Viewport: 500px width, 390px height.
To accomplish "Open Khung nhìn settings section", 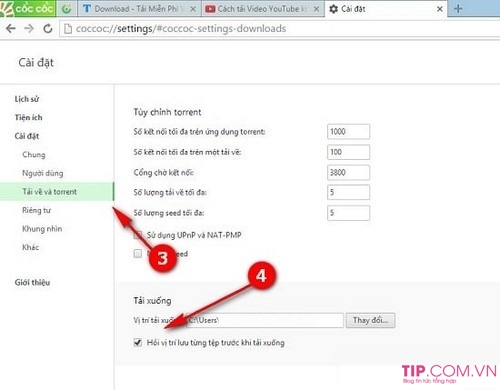I will (42, 229).
